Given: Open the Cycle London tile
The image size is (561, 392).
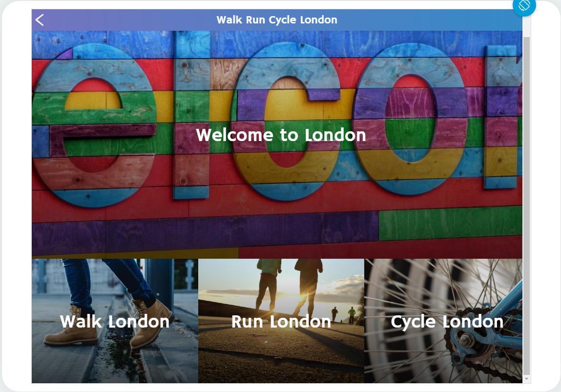Looking at the screenshot, I should pos(443,321).
